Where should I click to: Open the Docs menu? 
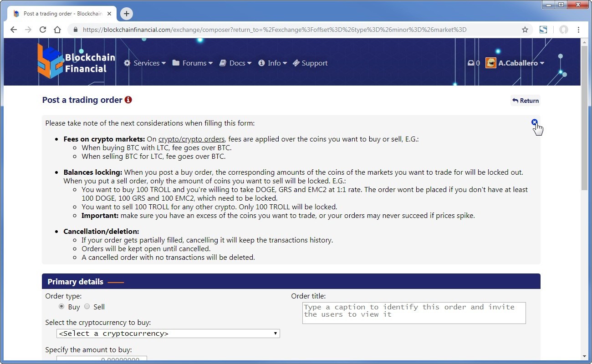[235, 63]
